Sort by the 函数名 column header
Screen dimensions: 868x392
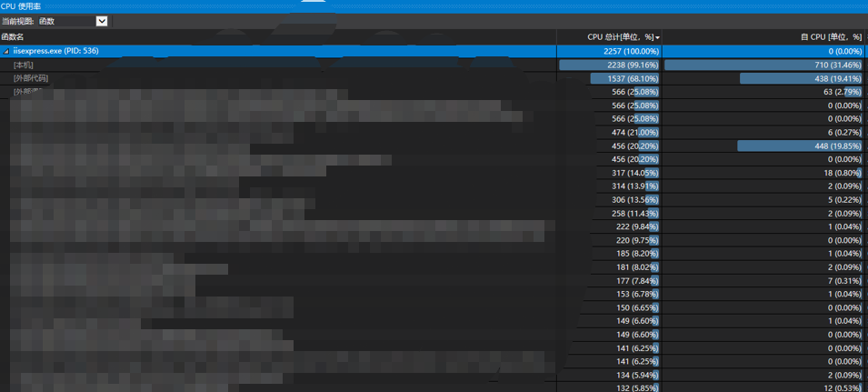278,37
